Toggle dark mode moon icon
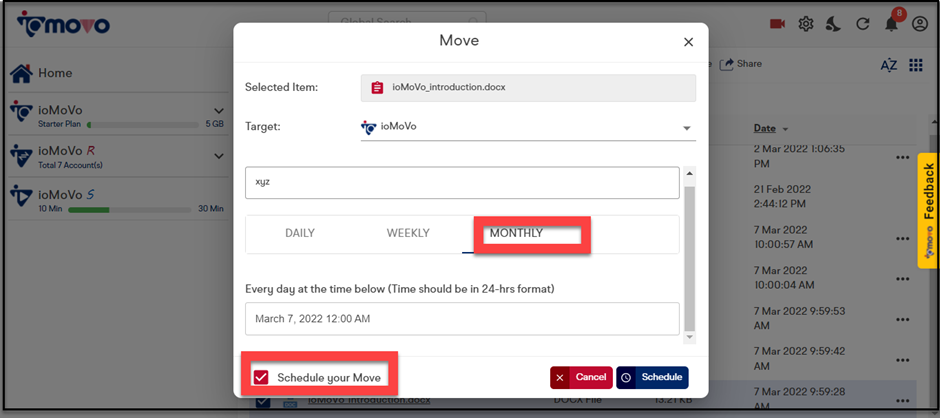Screen dimensions: 940x418 coord(834,24)
